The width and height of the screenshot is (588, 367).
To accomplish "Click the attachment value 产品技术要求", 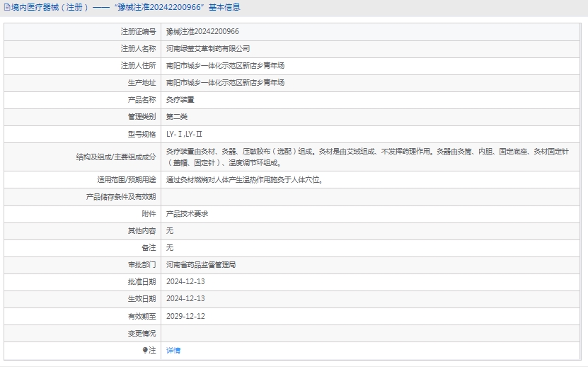I will tap(187, 213).
